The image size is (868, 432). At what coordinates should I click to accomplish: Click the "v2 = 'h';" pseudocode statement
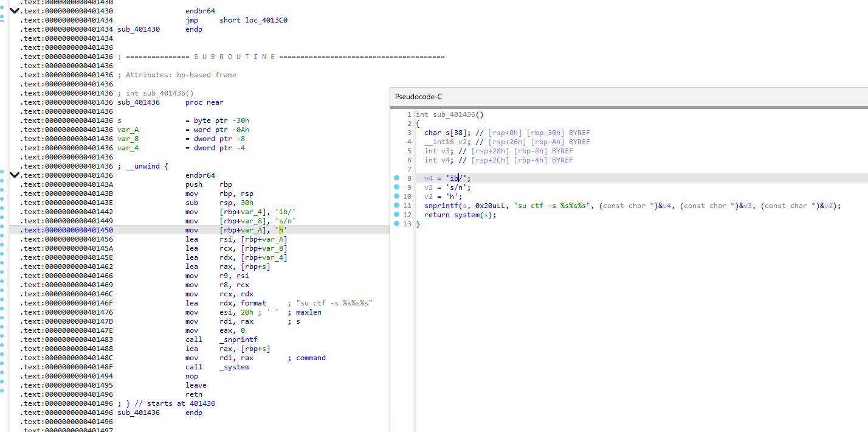tap(443, 197)
